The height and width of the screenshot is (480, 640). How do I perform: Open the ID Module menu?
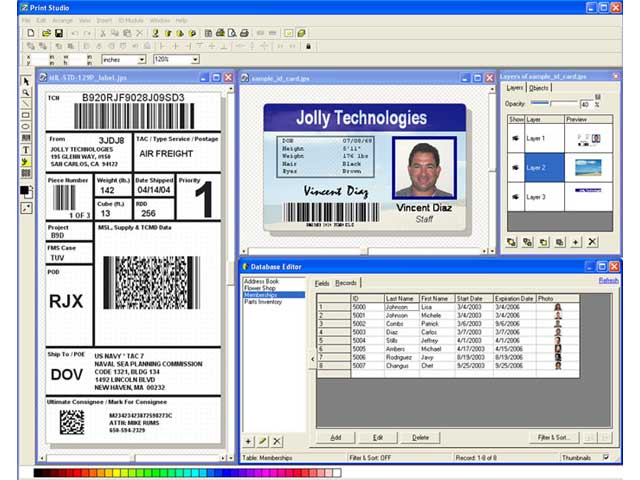point(131,20)
